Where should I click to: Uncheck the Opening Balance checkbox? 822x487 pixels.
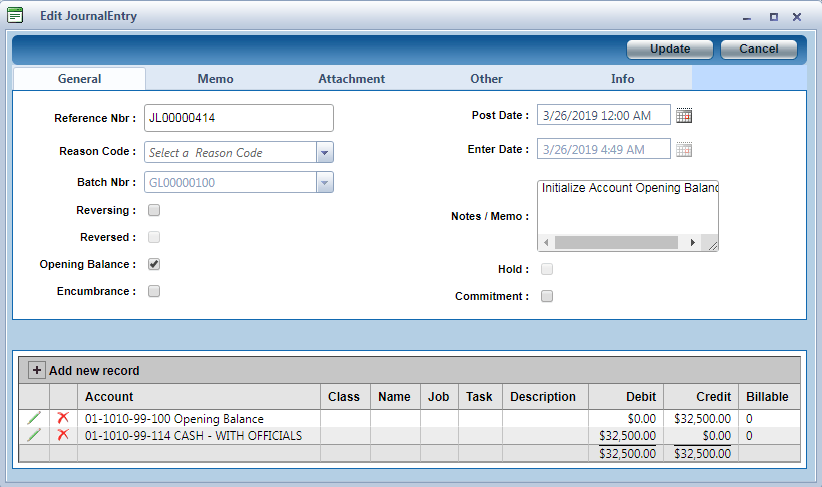(x=154, y=264)
